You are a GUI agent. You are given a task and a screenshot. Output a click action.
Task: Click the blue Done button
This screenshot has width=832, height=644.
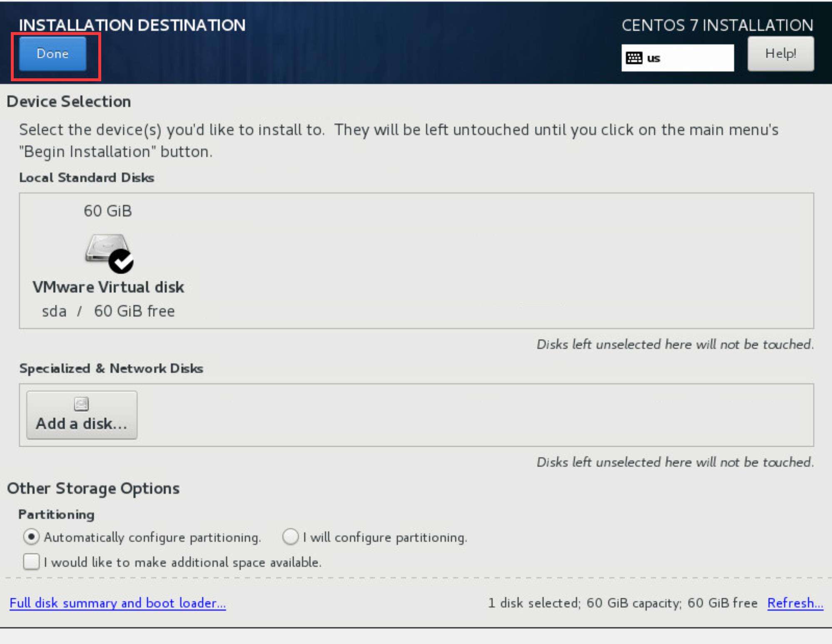[x=52, y=54]
